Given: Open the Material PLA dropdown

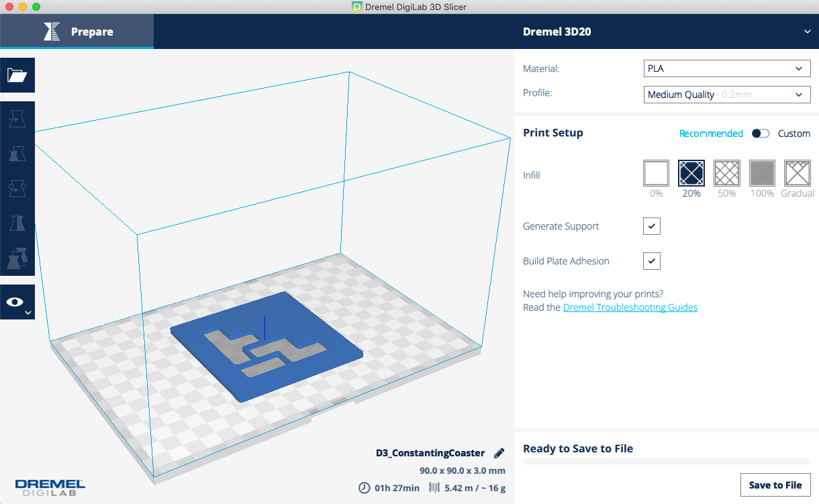Looking at the screenshot, I should pyautogui.click(x=726, y=68).
